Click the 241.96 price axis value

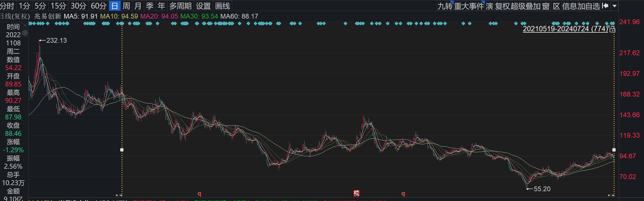629,22
